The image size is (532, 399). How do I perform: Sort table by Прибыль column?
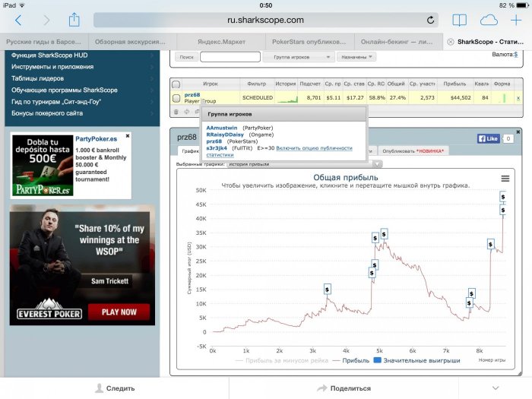[454, 84]
